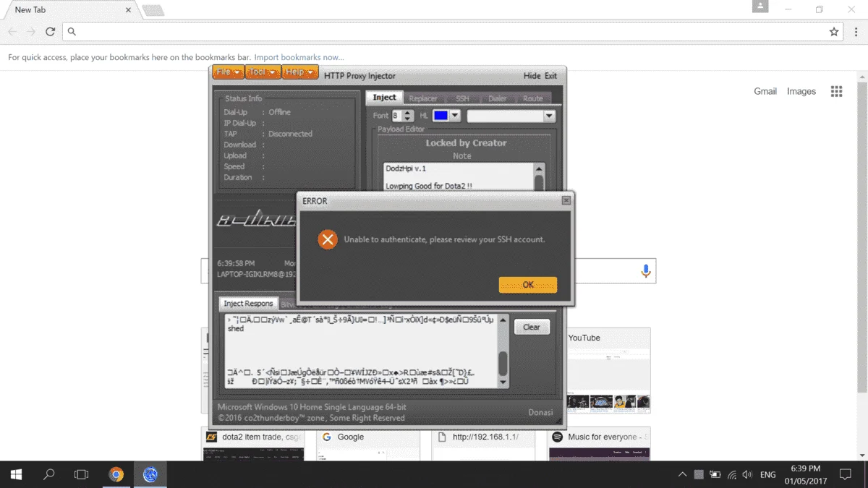This screenshot has height=488, width=868.
Task: Open the Tool menu in HTTP Proxy Injector
Action: (x=262, y=72)
